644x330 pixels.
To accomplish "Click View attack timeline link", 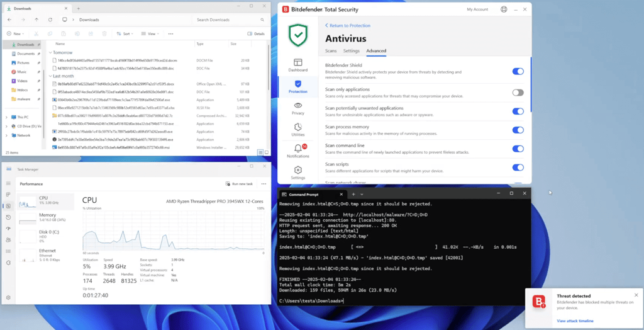I will tap(575, 321).
